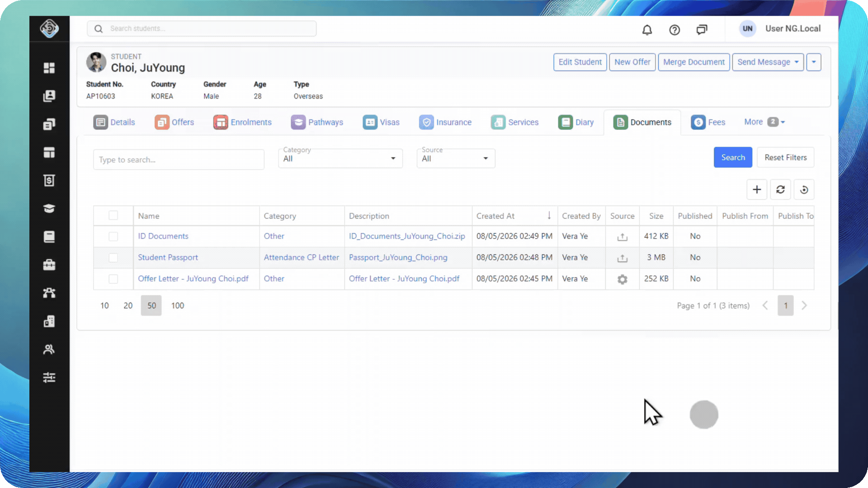Click the Type to search field
The width and height of the screenshot is (868, 488).
point(179,160)
